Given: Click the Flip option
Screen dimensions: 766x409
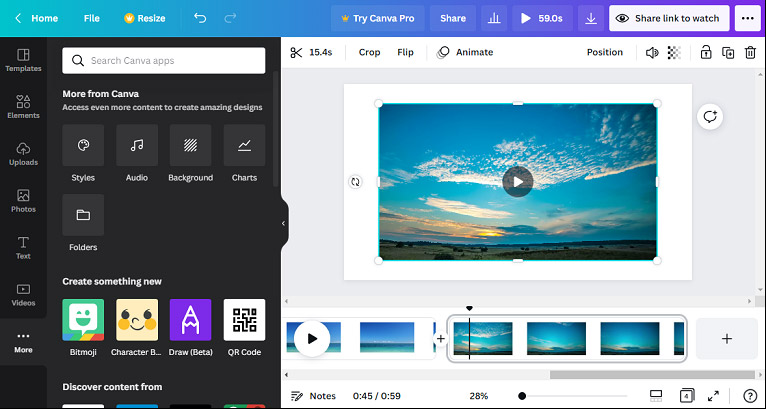Looking at the screenshot, I should 405,52.
